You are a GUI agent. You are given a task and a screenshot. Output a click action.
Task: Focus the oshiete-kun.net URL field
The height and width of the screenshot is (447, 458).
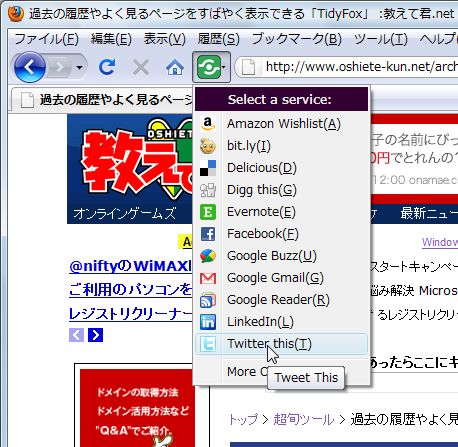(361, 67)
